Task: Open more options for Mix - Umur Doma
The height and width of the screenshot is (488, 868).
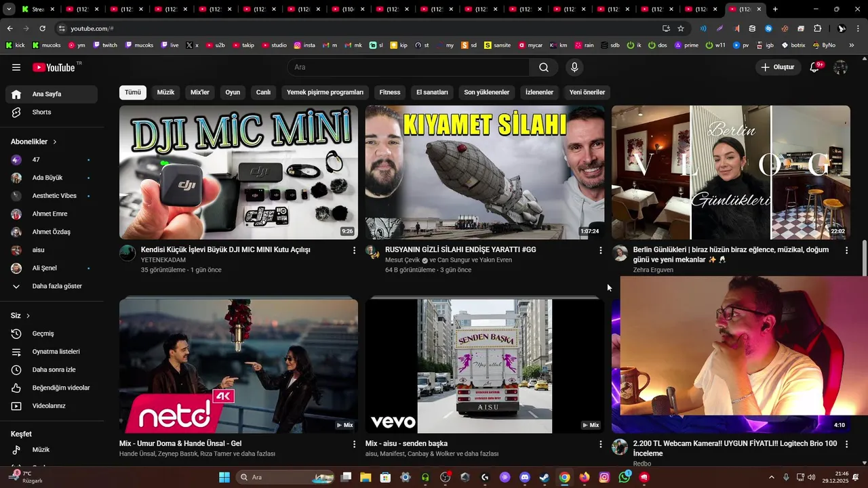Action: 354,445
